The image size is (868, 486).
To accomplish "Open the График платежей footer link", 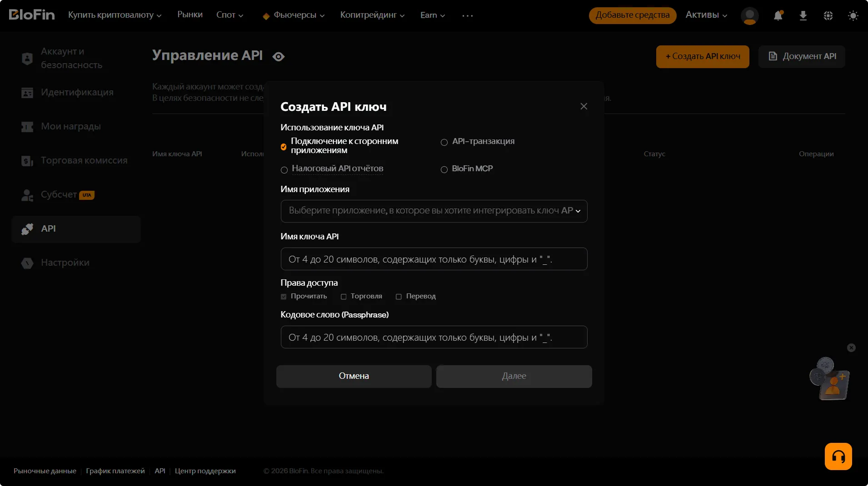I will click(115, 471).
